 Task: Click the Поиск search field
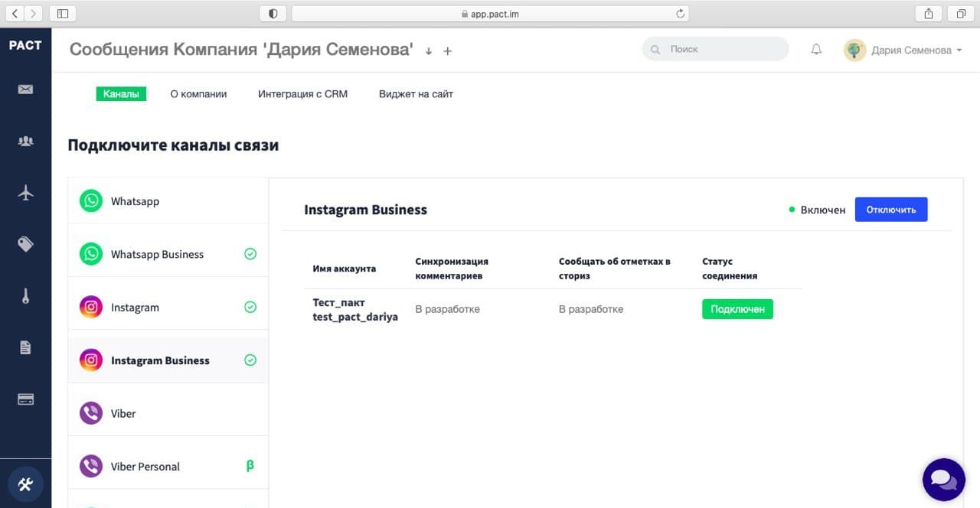pos(715,49)
